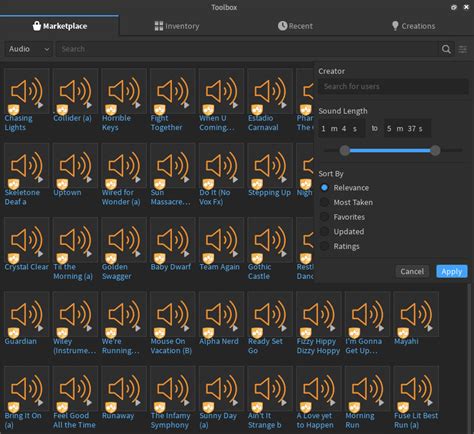Click the toolbox Search field
This screenshot has height=434, width=474.
[x=246, y=49]
